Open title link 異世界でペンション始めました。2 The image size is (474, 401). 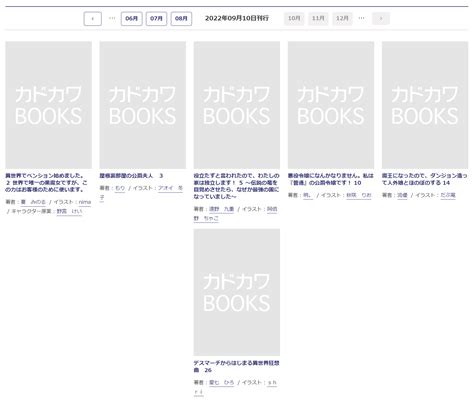click(x=46, y=183)
